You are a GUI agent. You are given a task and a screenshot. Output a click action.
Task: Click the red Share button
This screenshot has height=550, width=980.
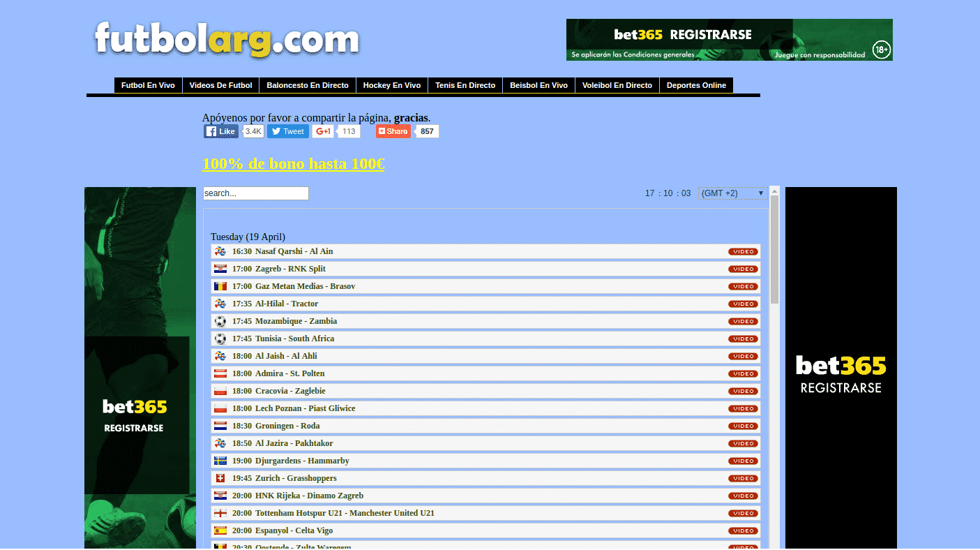(393, 131)
